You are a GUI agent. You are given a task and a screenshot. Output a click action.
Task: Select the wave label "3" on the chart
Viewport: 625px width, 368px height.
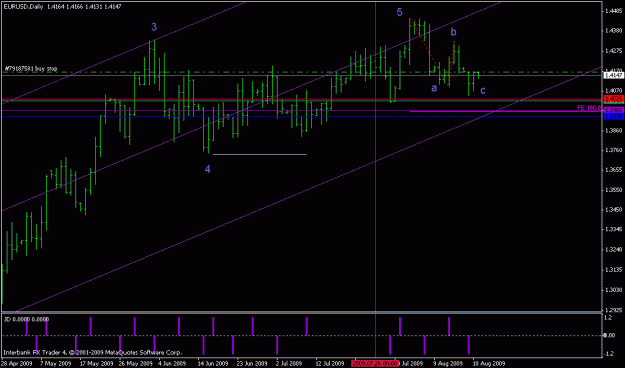click(x=154, y=27)
